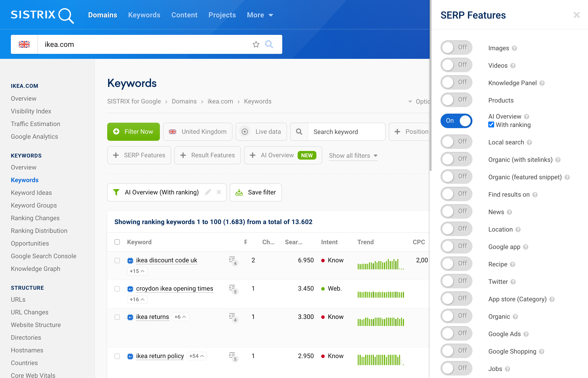The width and height of the screenshot is (588, 378).
Task: Toggle the Videos SERP feature switch
Action: tap(456, 65)
